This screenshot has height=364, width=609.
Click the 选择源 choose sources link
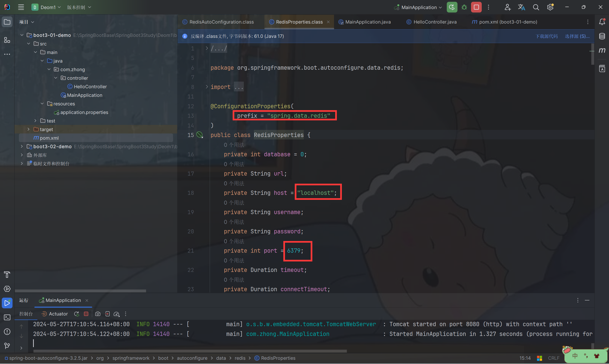click(577, 36)
